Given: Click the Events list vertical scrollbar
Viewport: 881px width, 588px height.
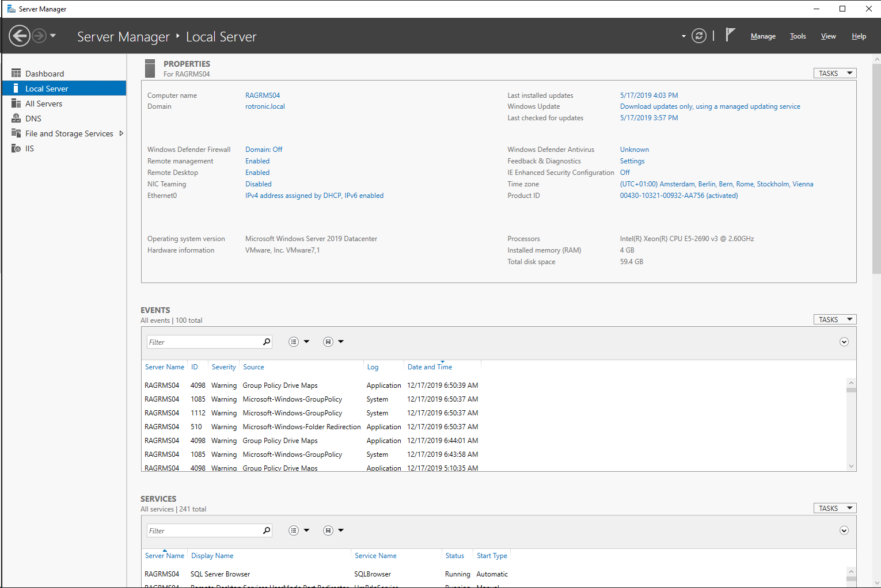Looking at the screenshot, I should pyautogui.click(x=851, y=424).
